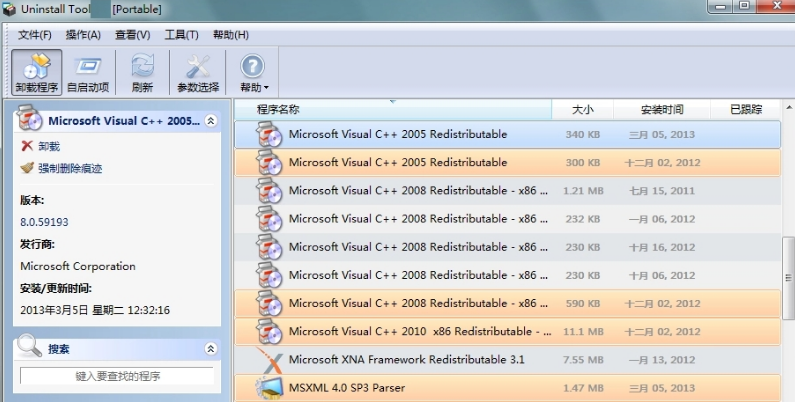Click version number 8.0.59193
This screenshot has width=795, height=402.
tap(44, 222)
